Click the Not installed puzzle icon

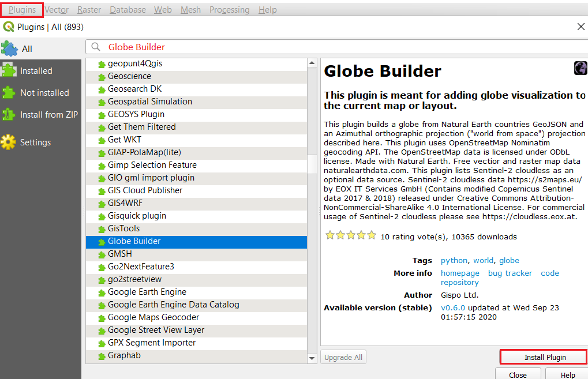click(9, 92)
